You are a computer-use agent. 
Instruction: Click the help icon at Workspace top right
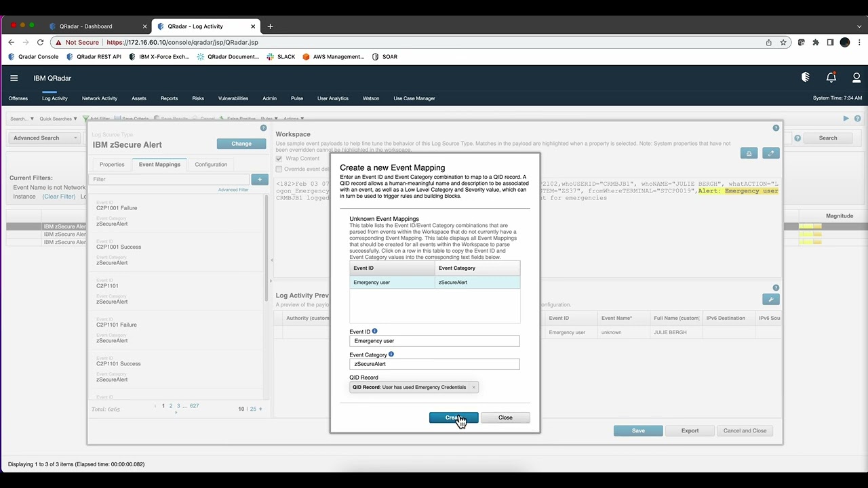pyautogui.click(x=776, y=128)
